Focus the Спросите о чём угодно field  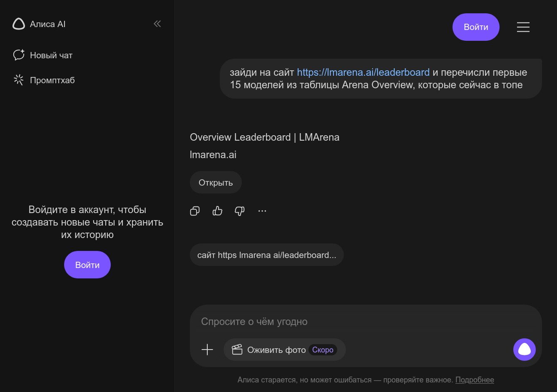tap(358, 322)
